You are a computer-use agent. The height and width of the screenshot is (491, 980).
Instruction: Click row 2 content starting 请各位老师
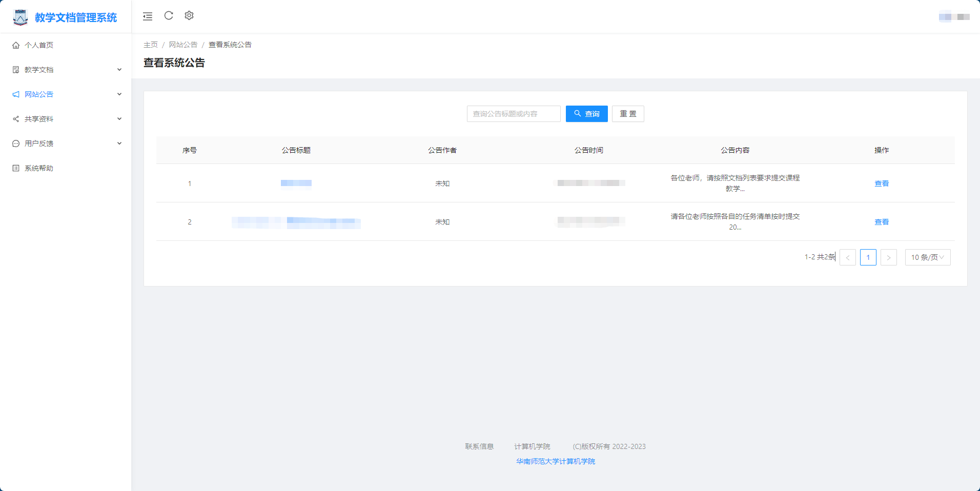coord(735,222)
